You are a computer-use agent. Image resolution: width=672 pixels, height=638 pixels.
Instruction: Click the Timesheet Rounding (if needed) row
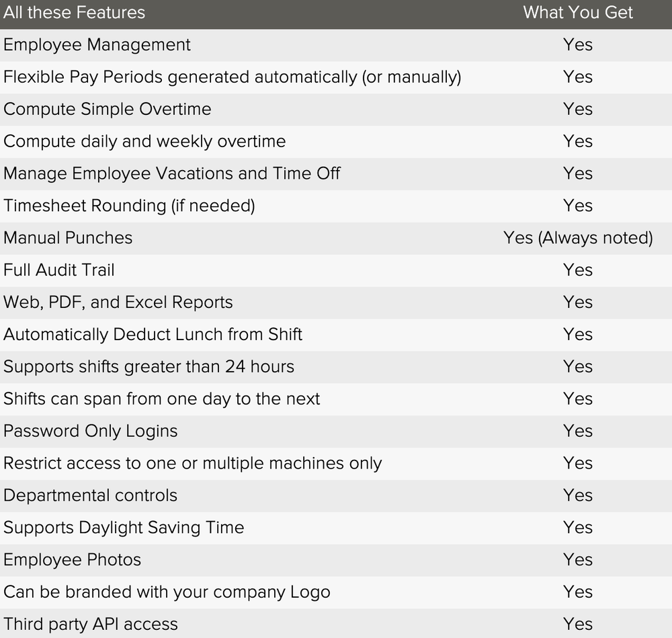point(336,206)
